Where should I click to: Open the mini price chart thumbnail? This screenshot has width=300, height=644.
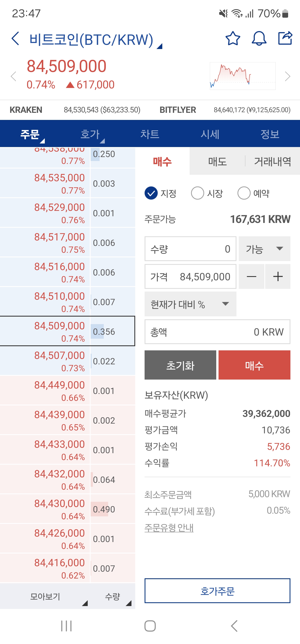coord(242,76)
